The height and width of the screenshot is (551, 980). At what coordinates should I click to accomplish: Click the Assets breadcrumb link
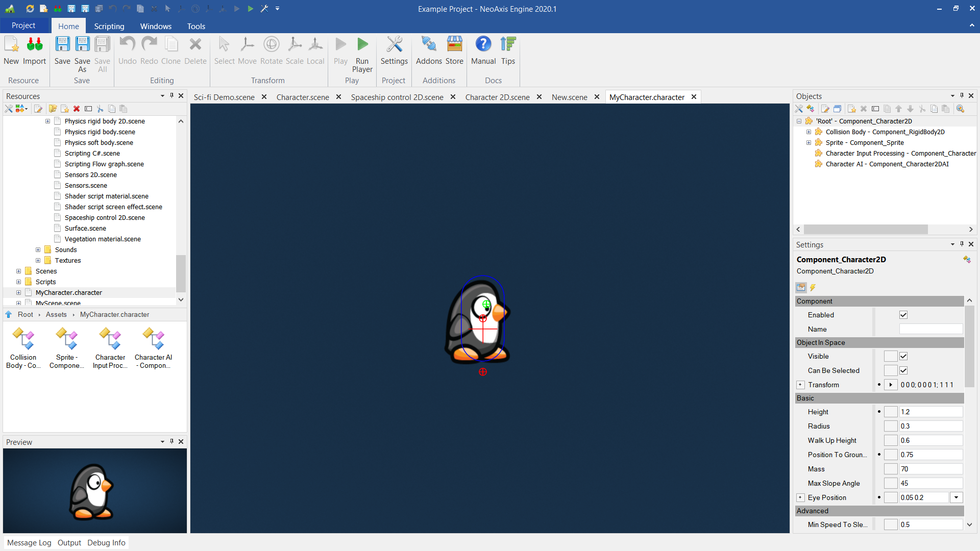[x=56, y=315]
